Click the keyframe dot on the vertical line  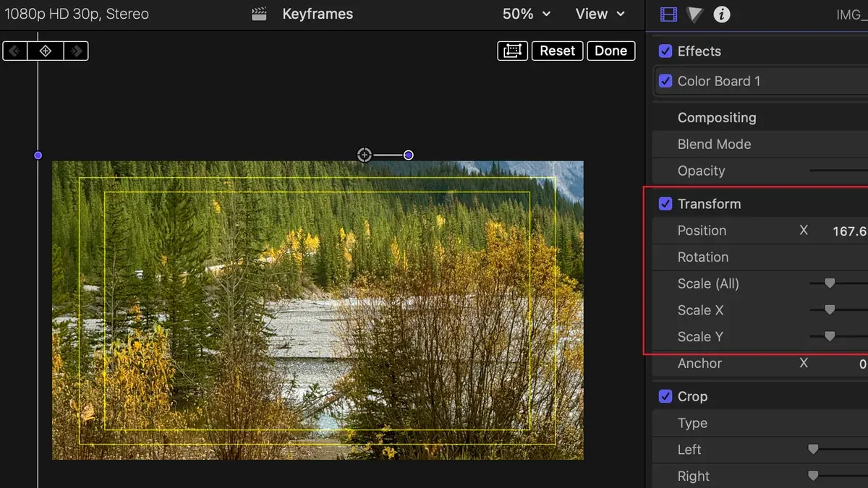point(38,155)
